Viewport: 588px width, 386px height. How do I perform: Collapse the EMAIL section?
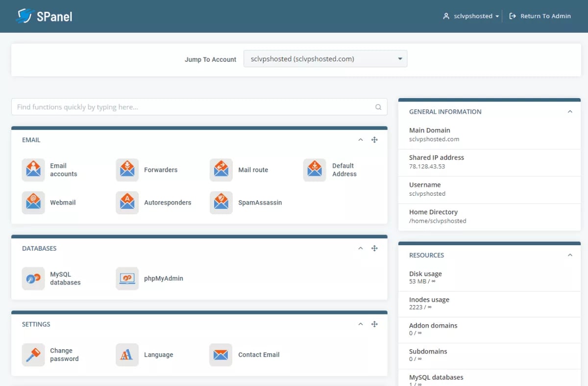coord(360,140)
